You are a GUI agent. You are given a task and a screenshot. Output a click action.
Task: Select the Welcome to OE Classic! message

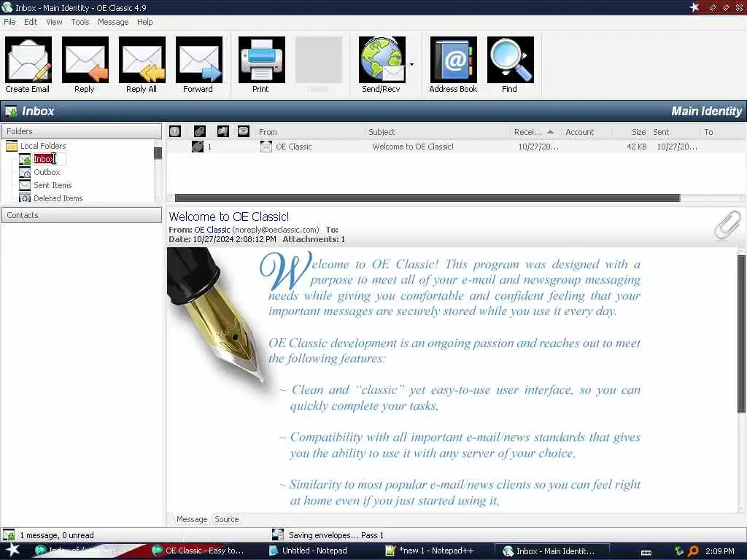point(413,147)
